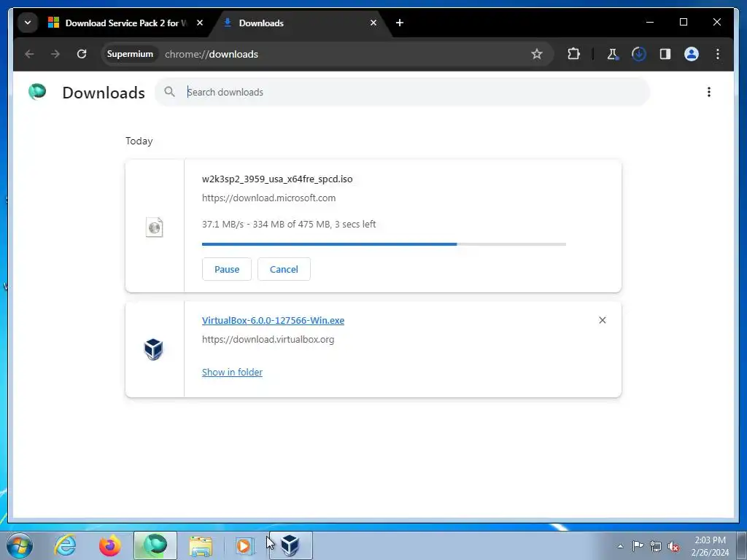Screen dimensions: 747x560
Task: Pause the ISO download
Action: [x=227, y=269]
